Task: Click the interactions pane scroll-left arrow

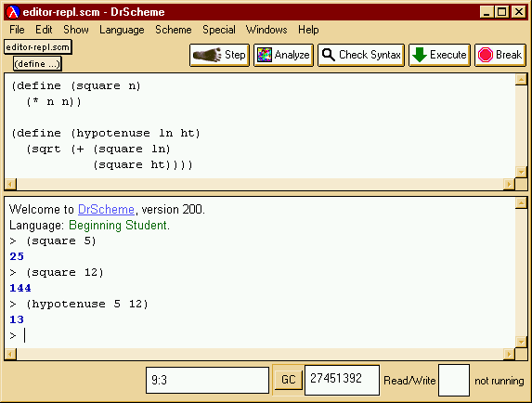Action: [10, 355]
